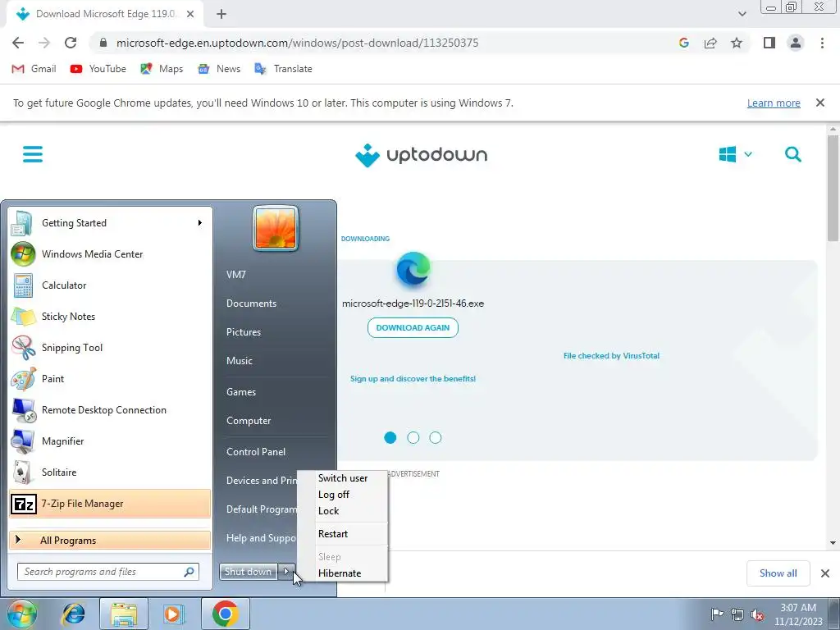840x630 pixels.
Task: Open Chrome three-dot menu
Action: coord(822,43)
